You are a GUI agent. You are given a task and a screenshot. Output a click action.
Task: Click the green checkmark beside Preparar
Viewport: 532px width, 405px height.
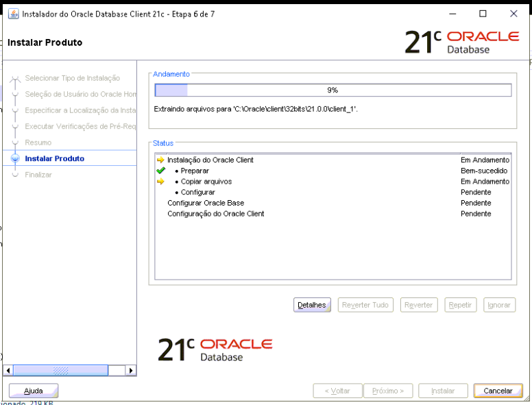pyautogui.click(x=161, y=171)
